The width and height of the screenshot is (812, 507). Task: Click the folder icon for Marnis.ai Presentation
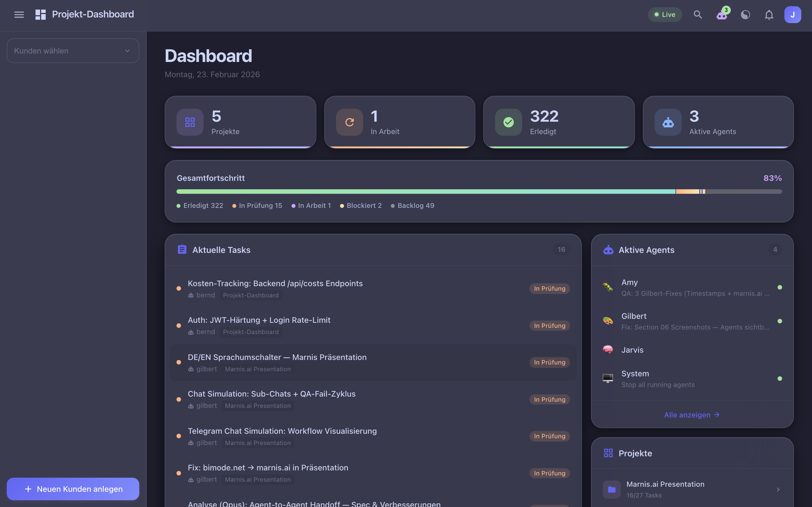(611, 489)
